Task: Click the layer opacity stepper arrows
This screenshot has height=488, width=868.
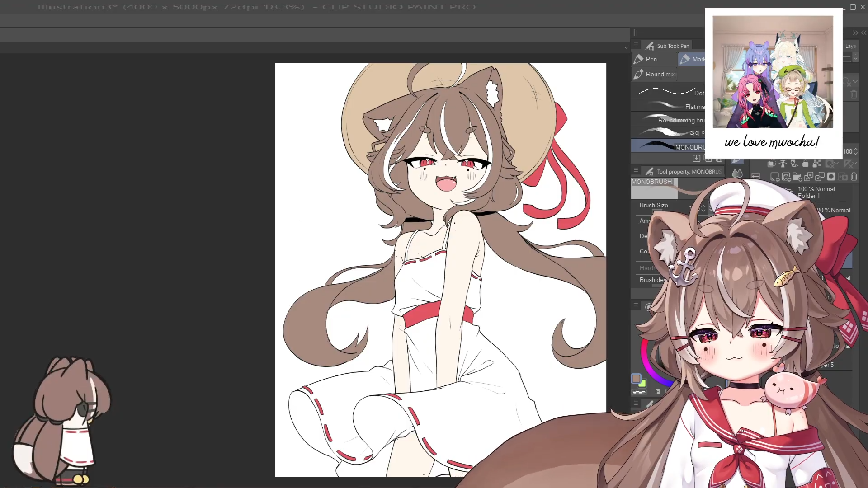Action: tap(855, 151)
